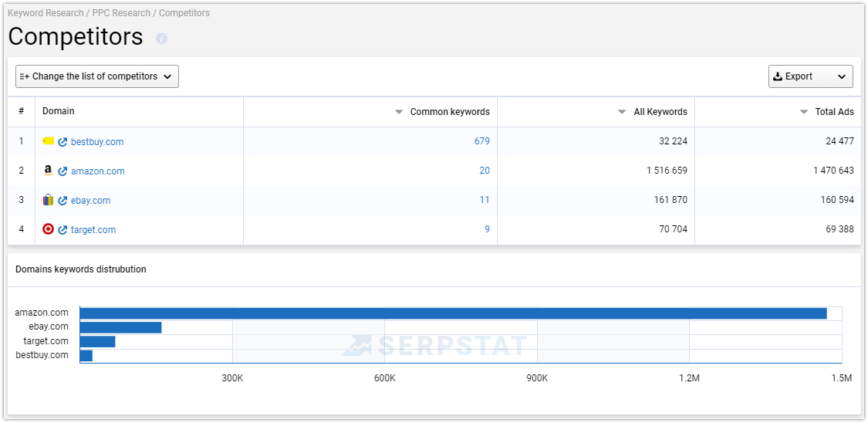Open 11 common keywords for ebay.com

(x=485, y=200)
